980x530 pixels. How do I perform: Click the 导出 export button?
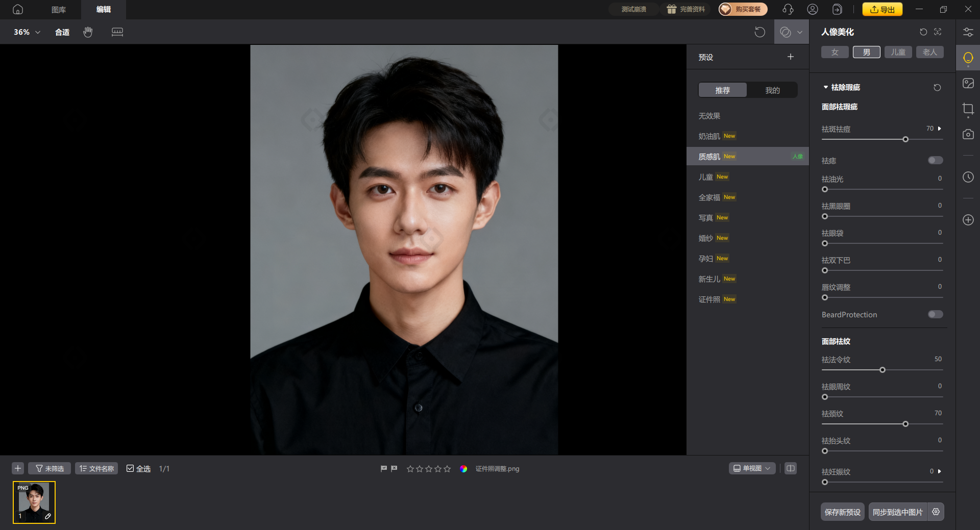(x=882, y=9)
